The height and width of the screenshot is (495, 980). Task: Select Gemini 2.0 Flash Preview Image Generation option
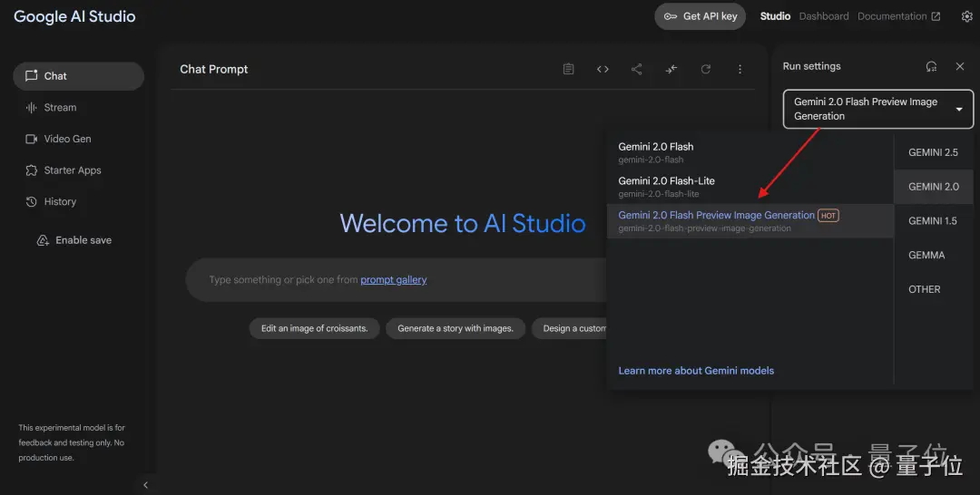pyautogui.click(x=750, y=221)
